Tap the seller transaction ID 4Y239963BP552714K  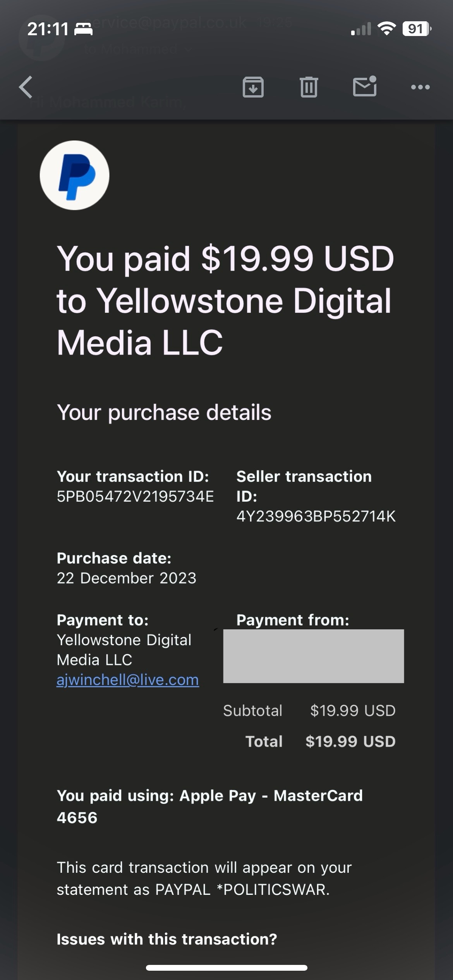316,517
